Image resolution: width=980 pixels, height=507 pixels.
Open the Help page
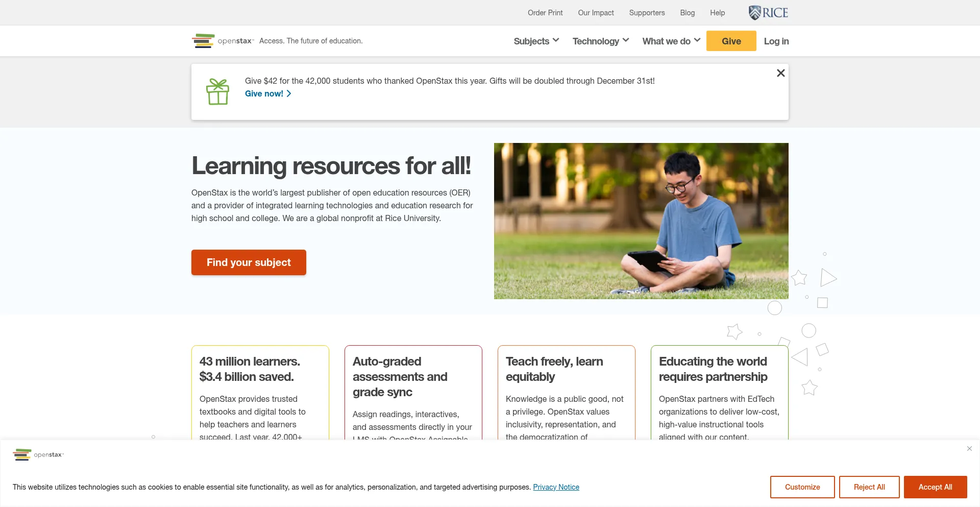(x=717, y=13)
